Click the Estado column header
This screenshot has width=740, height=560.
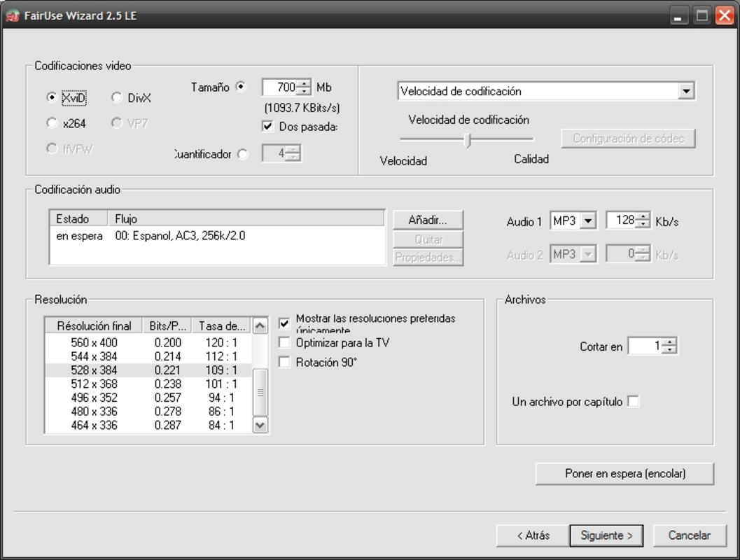[79, 219]
